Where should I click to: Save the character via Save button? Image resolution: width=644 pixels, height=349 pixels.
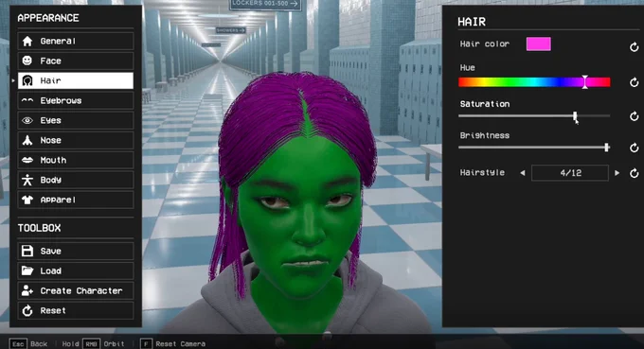[76, 251]
